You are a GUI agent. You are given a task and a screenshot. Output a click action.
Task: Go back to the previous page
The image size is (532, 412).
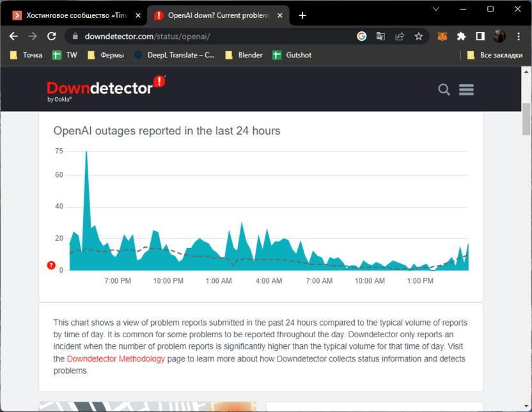coord(13,36)
